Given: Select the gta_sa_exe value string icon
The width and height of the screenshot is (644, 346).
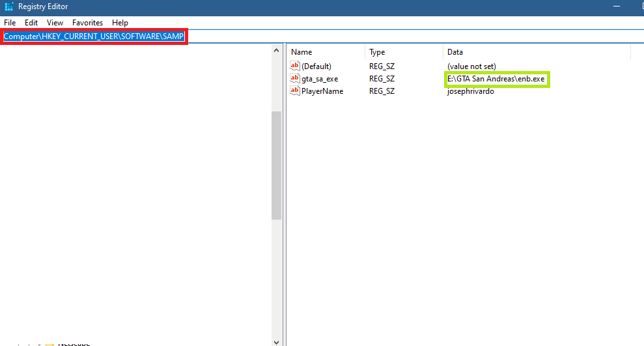Looking at the screenshot, I should 295,78.
